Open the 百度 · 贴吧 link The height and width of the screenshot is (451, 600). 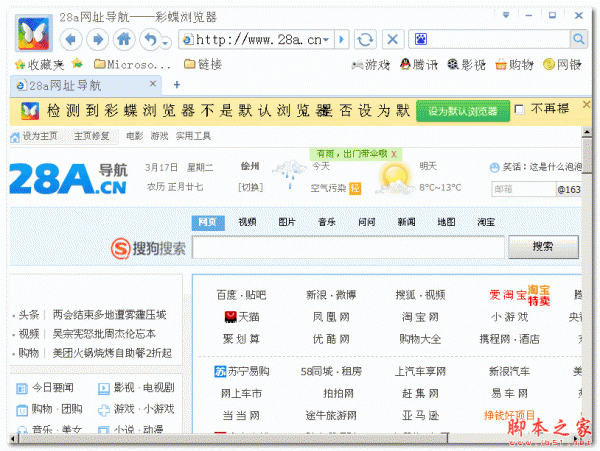241,295
